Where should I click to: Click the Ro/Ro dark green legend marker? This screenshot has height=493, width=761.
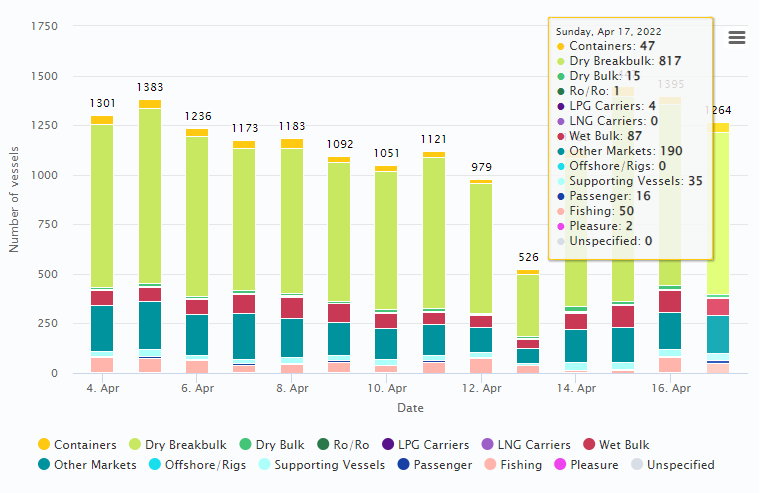(323, 445)
